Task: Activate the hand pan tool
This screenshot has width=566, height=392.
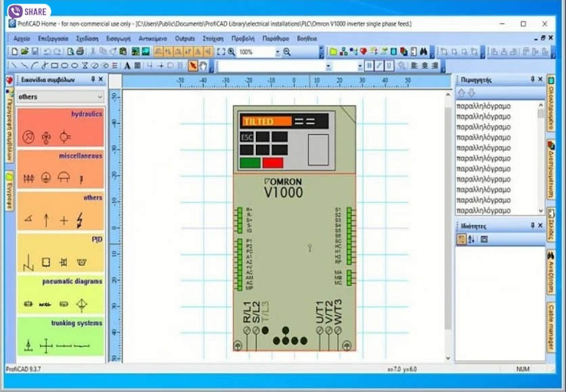Action: (203, 66)
